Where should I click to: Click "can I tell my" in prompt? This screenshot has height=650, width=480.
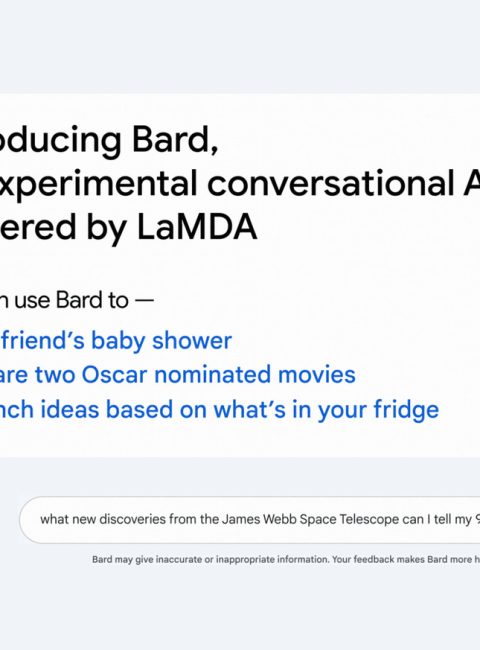point(437,519)
